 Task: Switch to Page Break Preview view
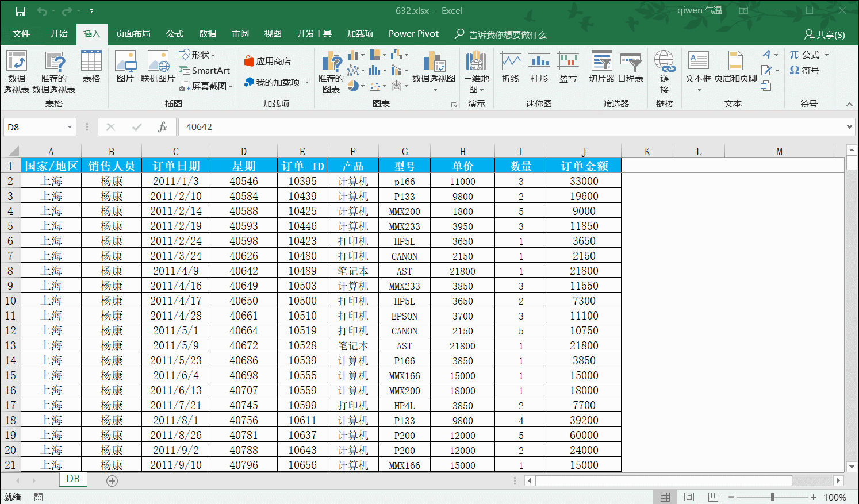713,497
